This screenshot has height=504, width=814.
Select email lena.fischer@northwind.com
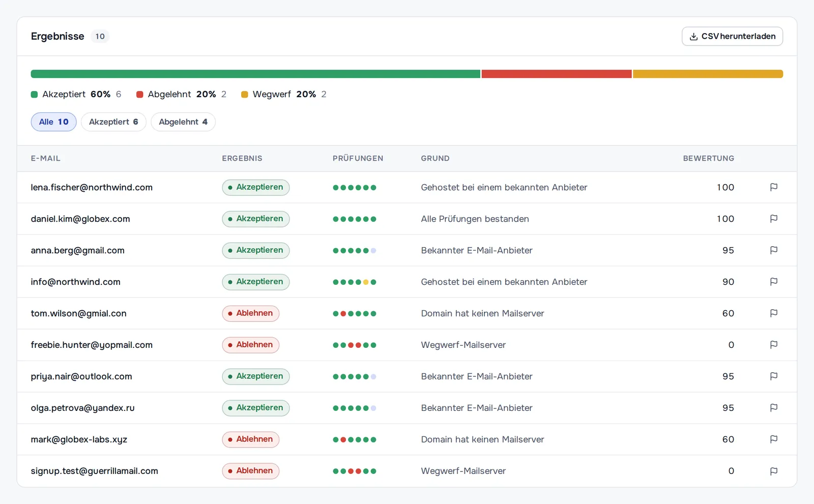92,187
